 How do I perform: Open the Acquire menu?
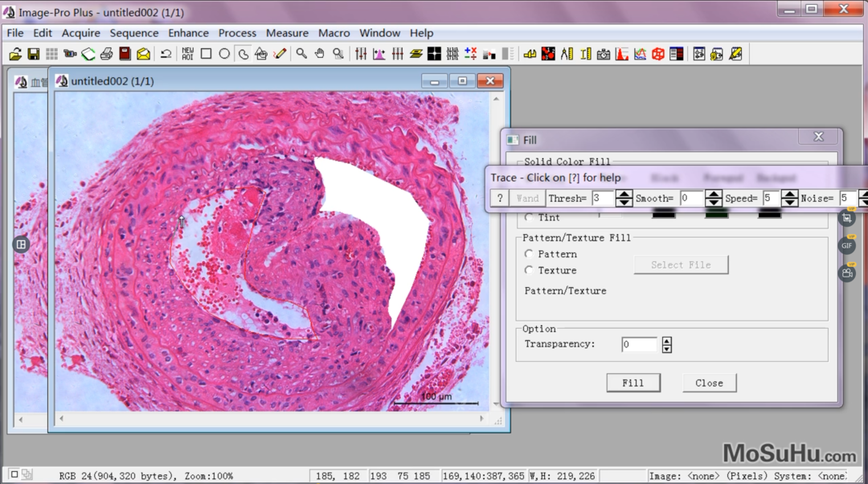click(x=81, y=33)
